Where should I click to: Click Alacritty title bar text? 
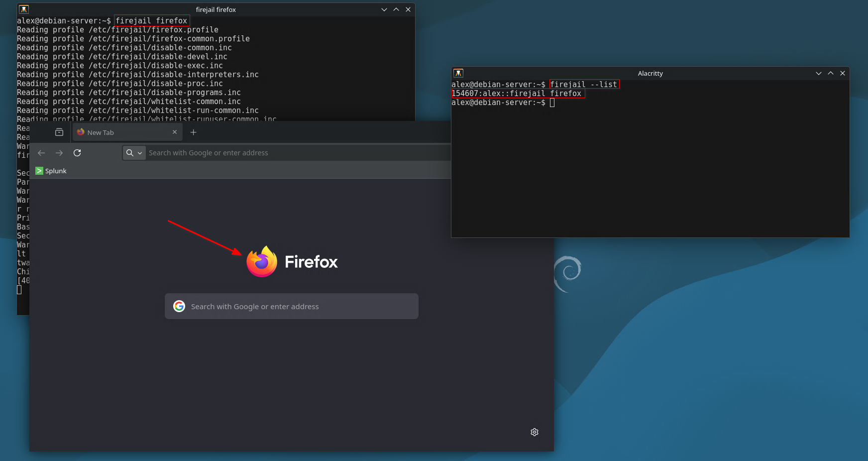(650, 73)
